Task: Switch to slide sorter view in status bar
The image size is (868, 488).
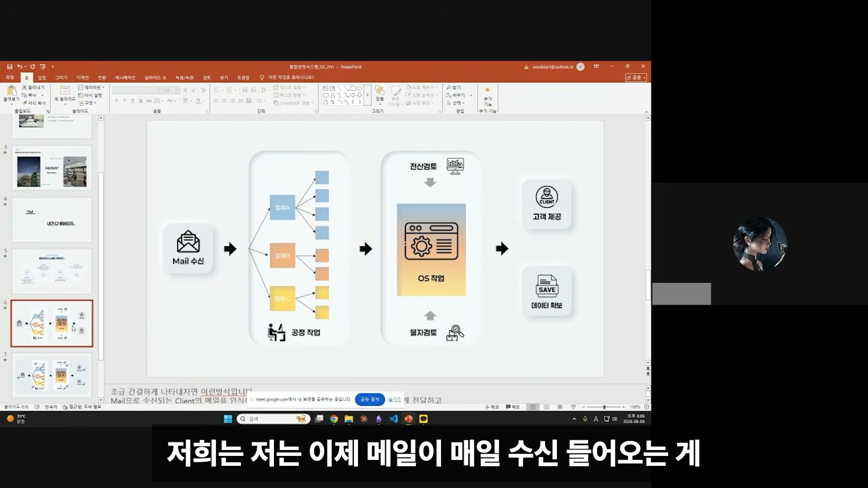Action: [546, 407]
